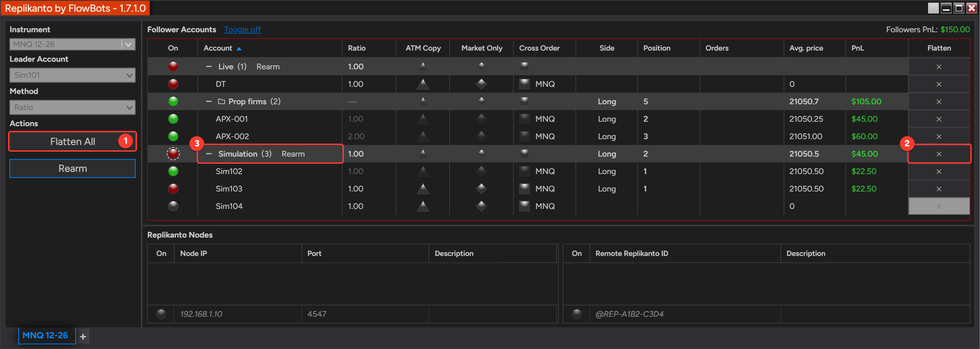Toggle Cross Order for Simulation group row
The height and width of the screenshot is (349, 980).
pyautogui.click(x=524, y=153)
